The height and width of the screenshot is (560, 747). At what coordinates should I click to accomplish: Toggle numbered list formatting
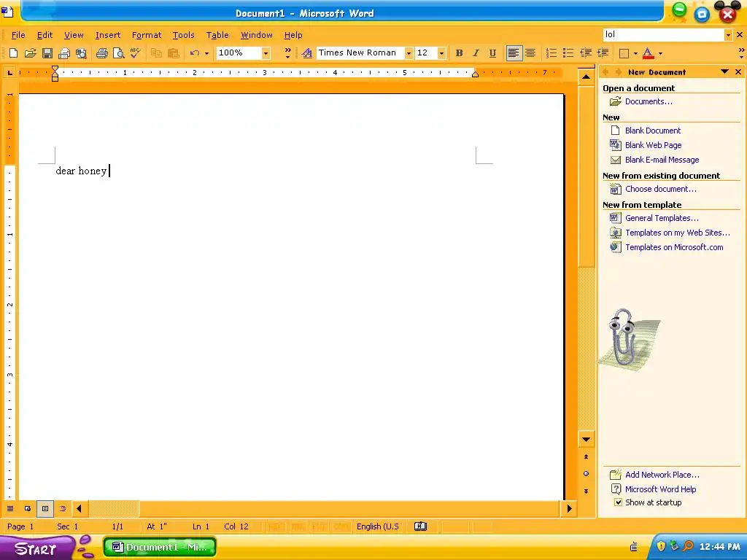pyautogui.click(x=551, y=52)
